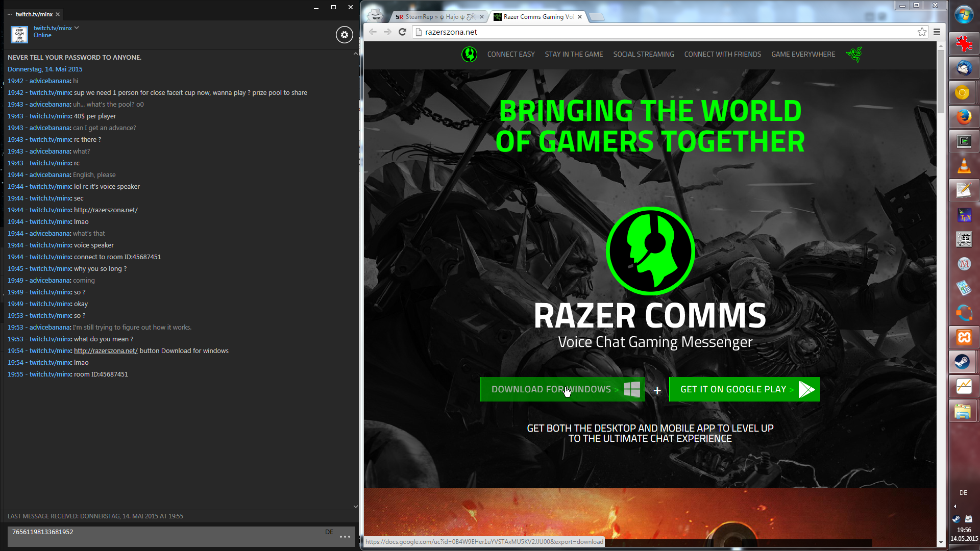The image size is (980, 551).
Task: Click the browser page vertical scrollbar thumb
Action: click(x=941, y=82)
